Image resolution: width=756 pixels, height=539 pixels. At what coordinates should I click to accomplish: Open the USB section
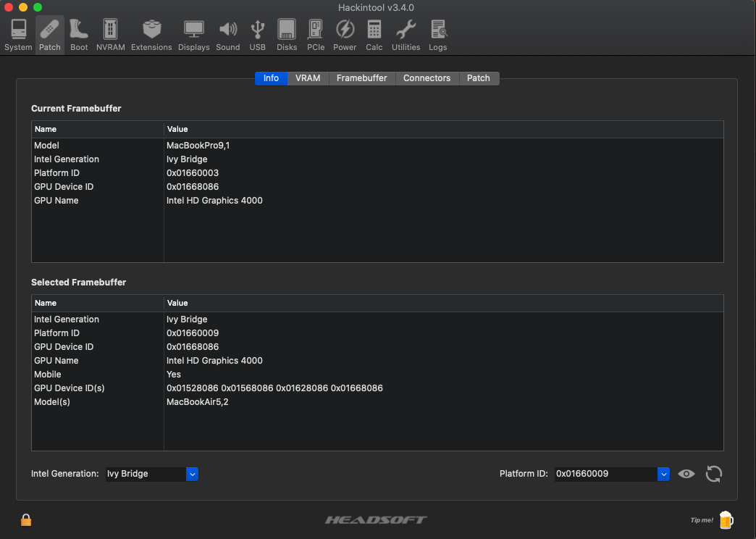(257, 35)
